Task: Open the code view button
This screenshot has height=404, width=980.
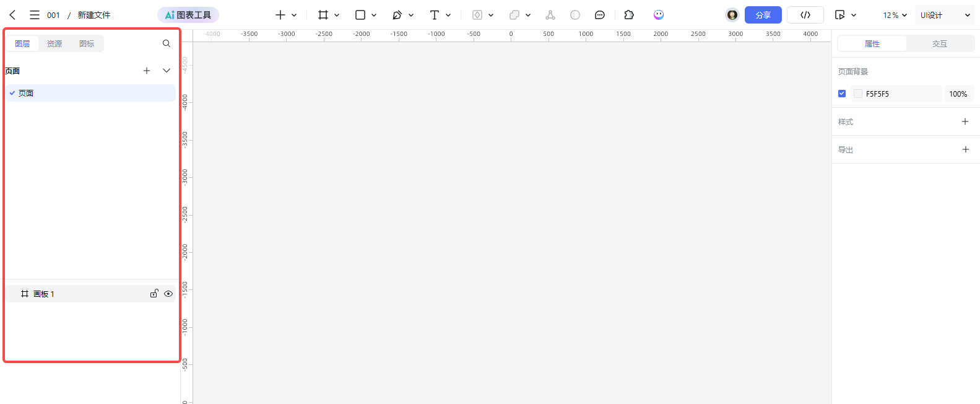Action: 805,15
